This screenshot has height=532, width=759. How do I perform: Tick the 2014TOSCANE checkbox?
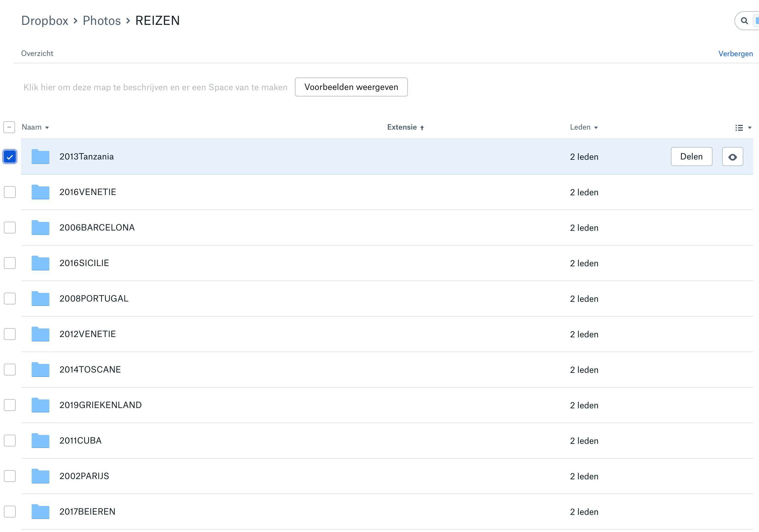(x=9, y=370)
